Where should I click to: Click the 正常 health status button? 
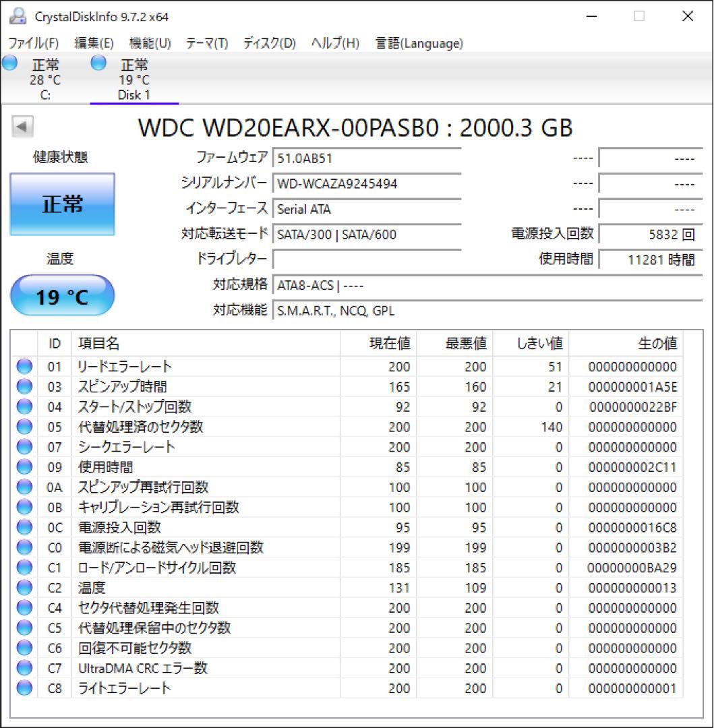[x=61, y=204]
